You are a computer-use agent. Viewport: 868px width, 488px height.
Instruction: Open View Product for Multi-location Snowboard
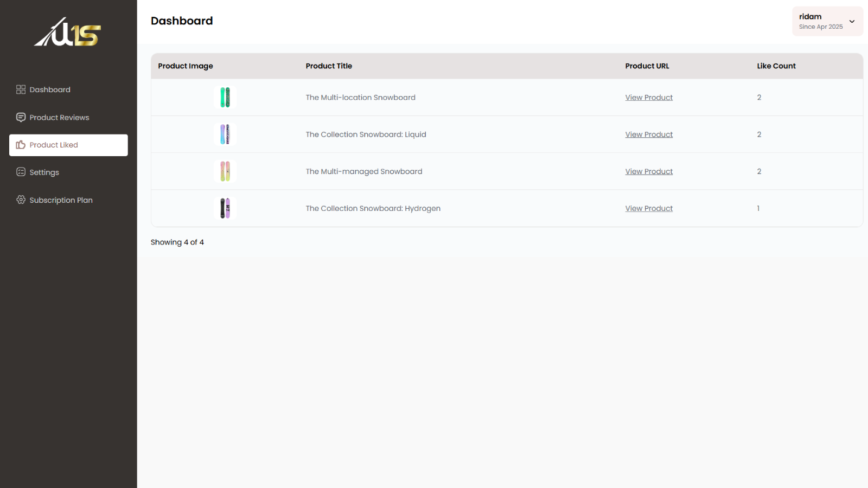click(648, 98)
